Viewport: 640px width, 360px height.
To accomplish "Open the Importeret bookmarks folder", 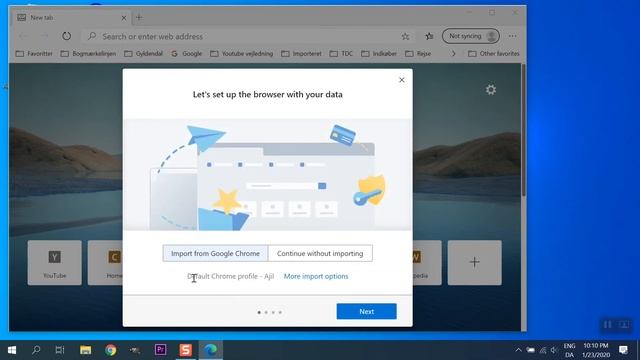I will click(301, 53).
